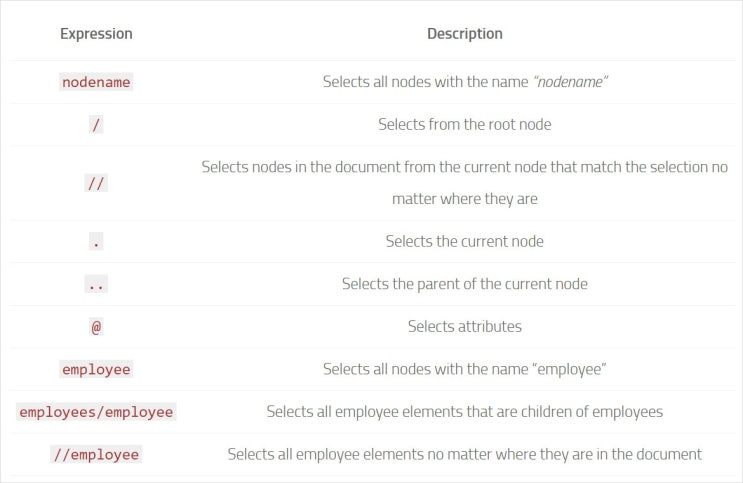The height and width of the screenshot is (483, 743).
Task: Click description about children of employees
Action: pos(464,412)
